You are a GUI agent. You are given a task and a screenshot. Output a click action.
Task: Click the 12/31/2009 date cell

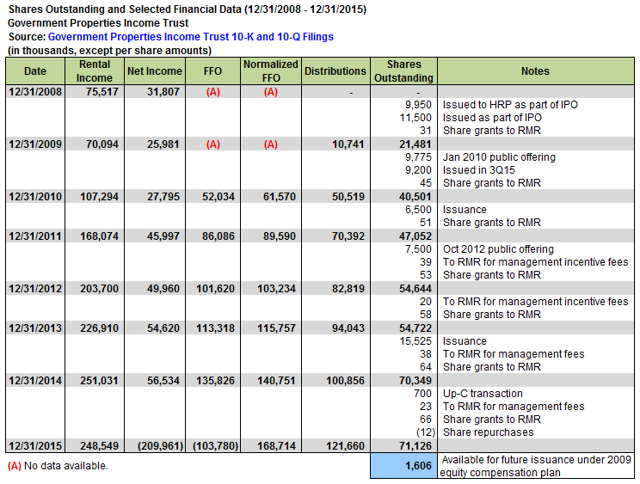tap(35, 144)
